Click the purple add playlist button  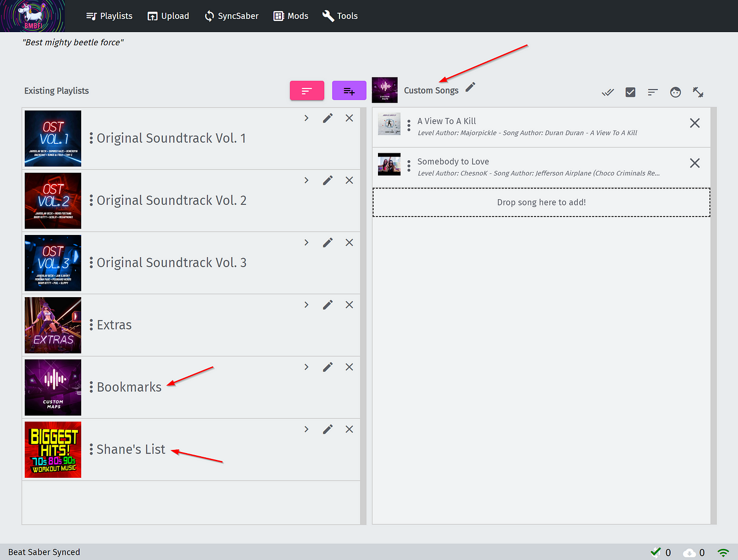[x=349, y=91]
